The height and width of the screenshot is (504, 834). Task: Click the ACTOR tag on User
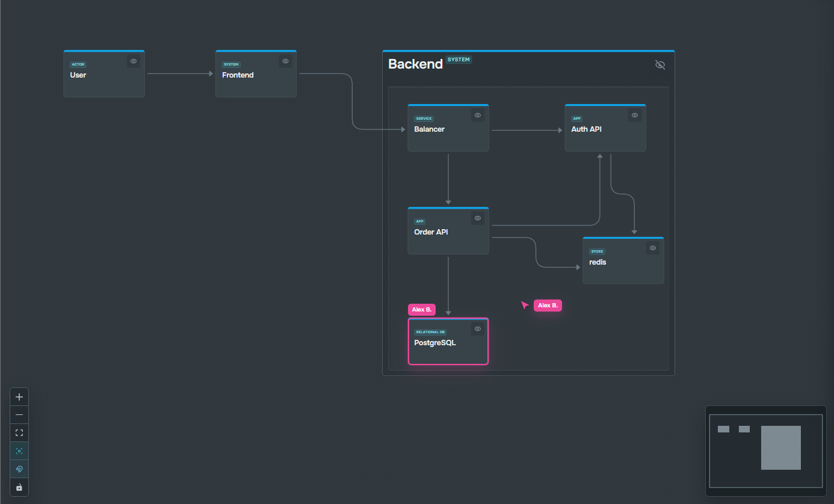coord(78,64)
